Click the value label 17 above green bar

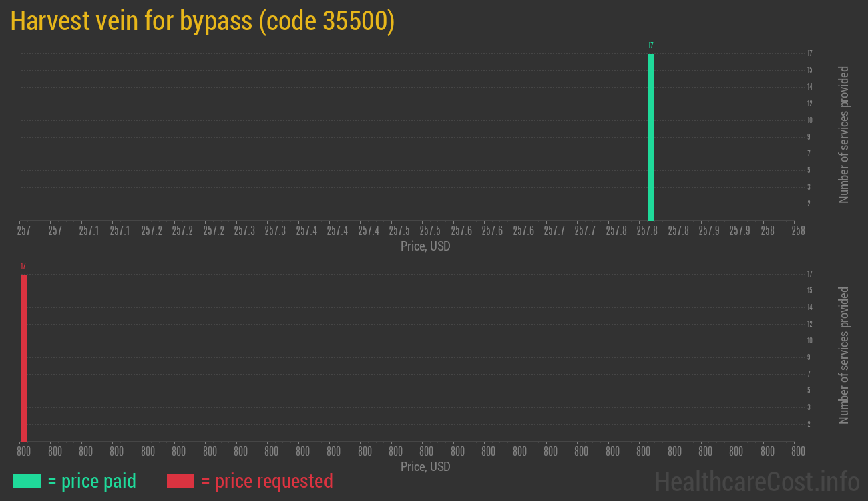tap(650, 45)
